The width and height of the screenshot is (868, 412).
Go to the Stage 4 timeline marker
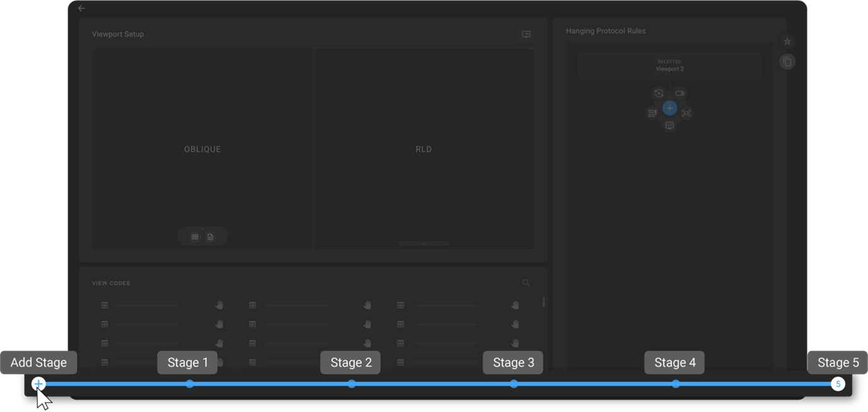point(675,384)
